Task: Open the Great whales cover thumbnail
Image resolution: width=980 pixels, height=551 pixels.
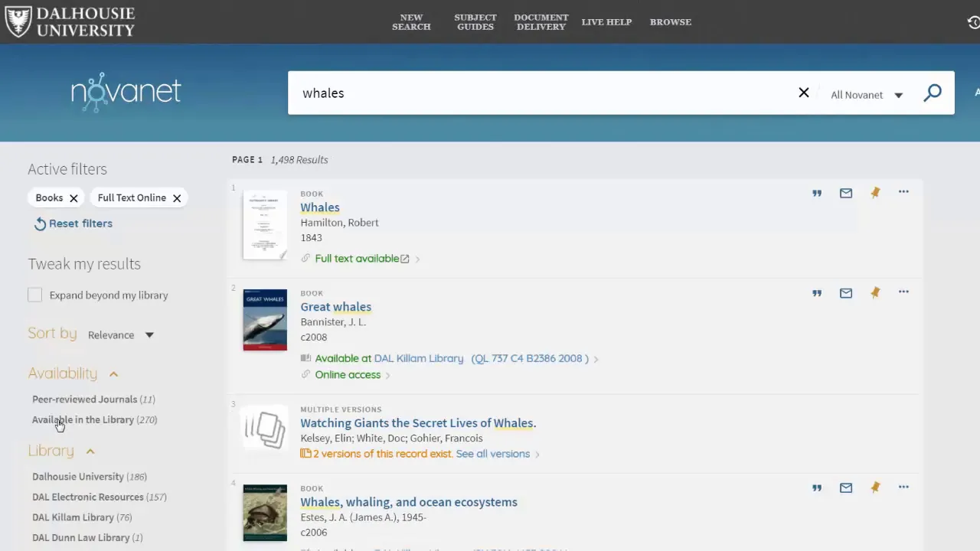Action: coord(265,320)
